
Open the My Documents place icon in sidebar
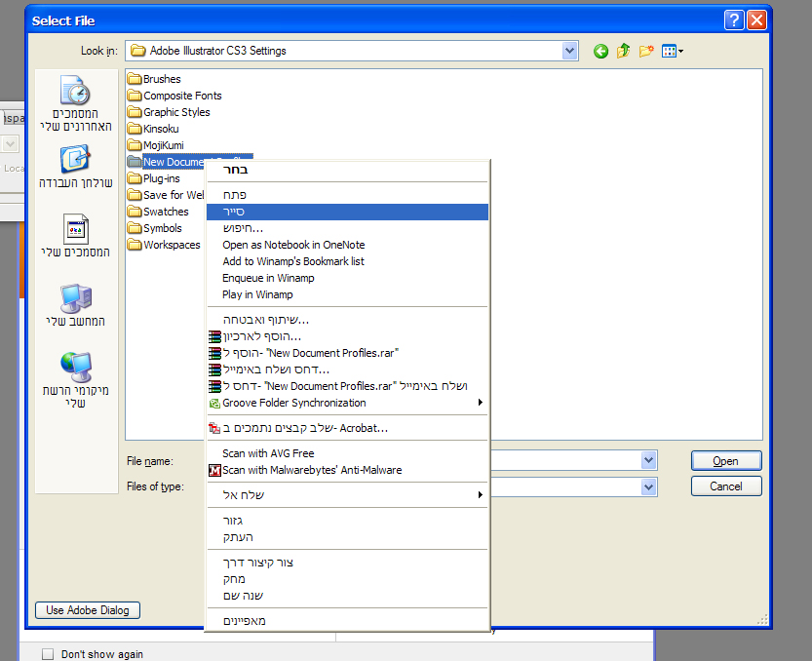tap(76, 228)
